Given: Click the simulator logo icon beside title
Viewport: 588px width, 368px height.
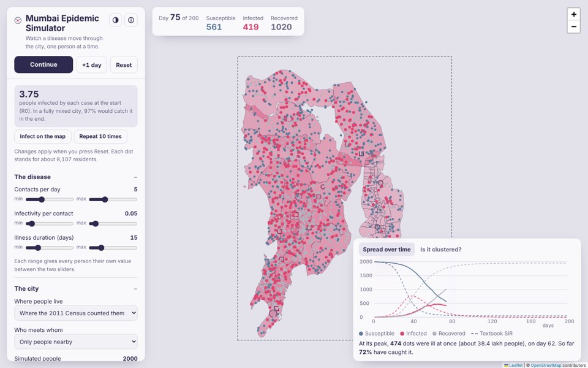Looking at the screenshot, I should tap(18, 20).
